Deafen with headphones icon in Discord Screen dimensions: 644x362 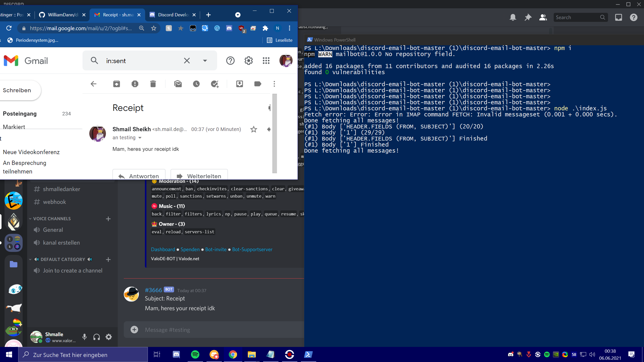point(97,337)
